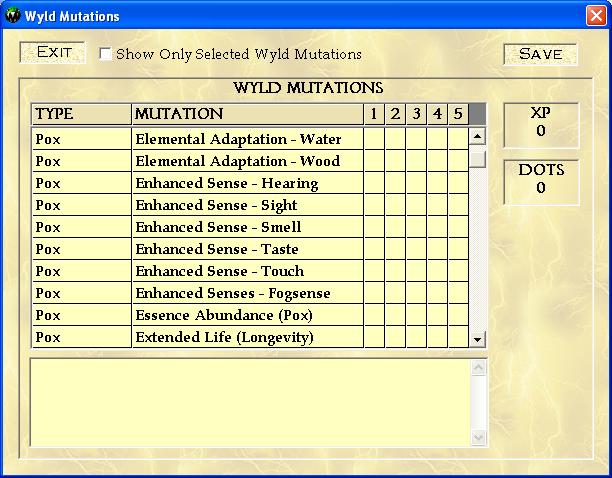Mark dot 3 for Essence Abundance (Pox)
The image size is (612, 478).
[416, 315]
